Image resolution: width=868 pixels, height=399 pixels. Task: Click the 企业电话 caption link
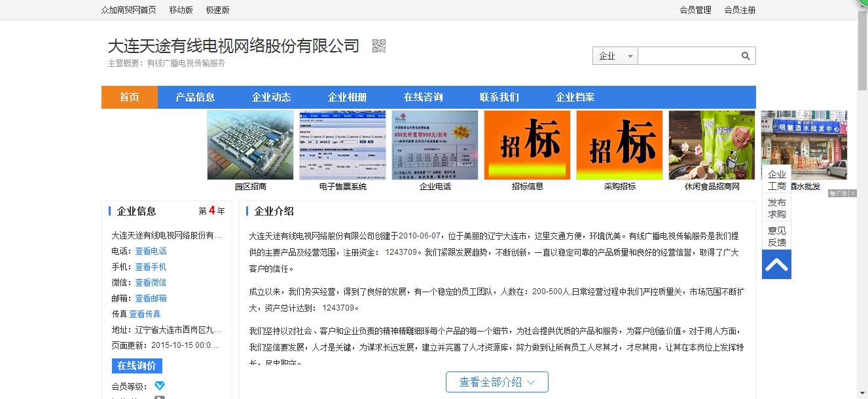[x=435, y=187]
